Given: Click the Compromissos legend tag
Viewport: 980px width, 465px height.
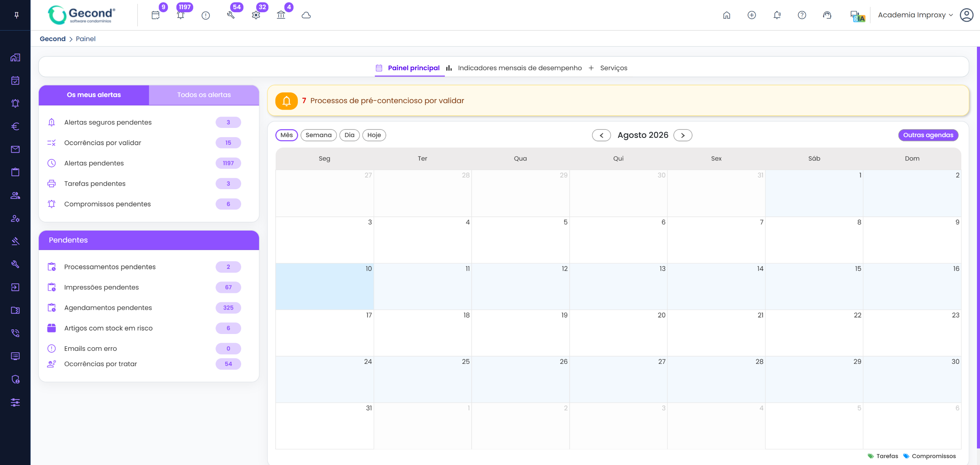Looking at the screenshot, I should pyautogui.click(x=929, y=456).
